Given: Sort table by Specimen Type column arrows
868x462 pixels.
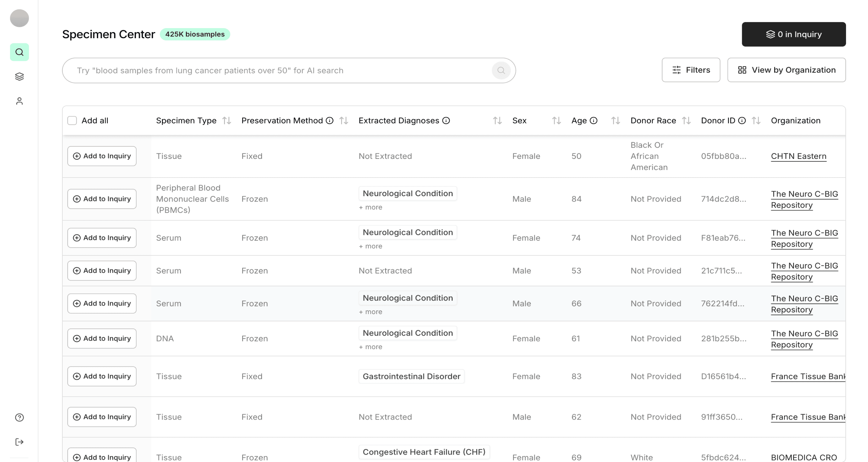Looking at the screenshot, I should [227, 121].
